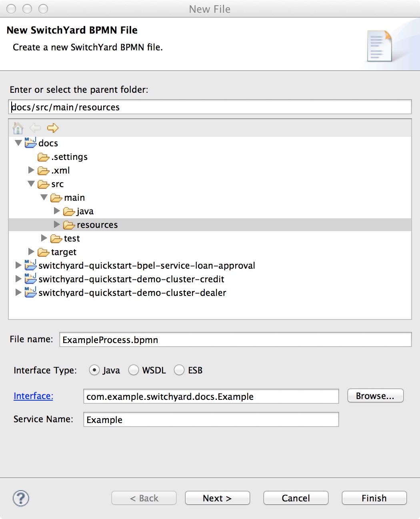Select the .settings folder label
The width and height of the screenshot is (420, 519).
[70, 157]
